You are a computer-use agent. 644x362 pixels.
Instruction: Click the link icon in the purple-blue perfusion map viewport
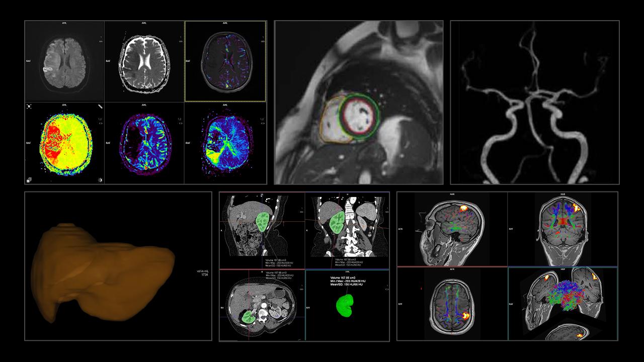[x=180, y=123]
